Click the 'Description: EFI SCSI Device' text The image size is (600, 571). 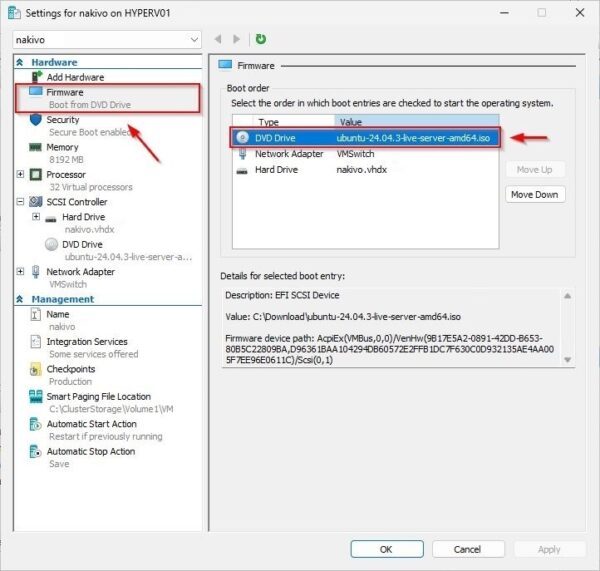pyautogui.click(x=282, y=295)
